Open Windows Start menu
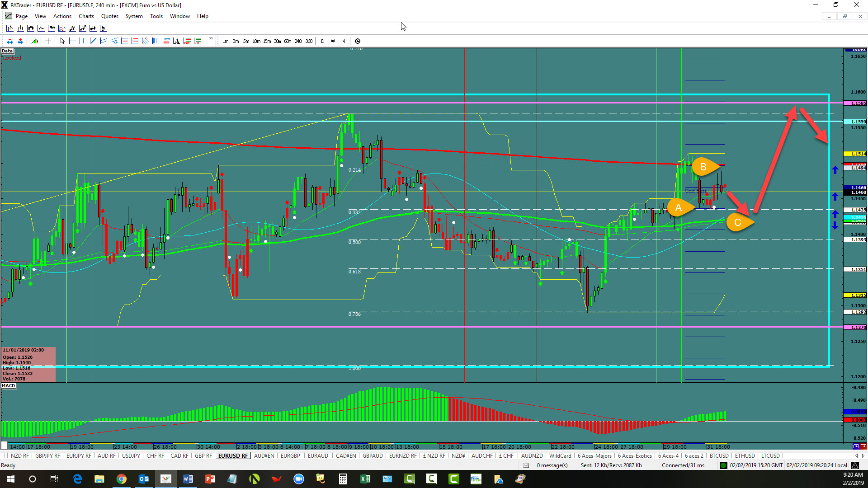The width and height of the screenshot is (868, 488). click(10, 479)
